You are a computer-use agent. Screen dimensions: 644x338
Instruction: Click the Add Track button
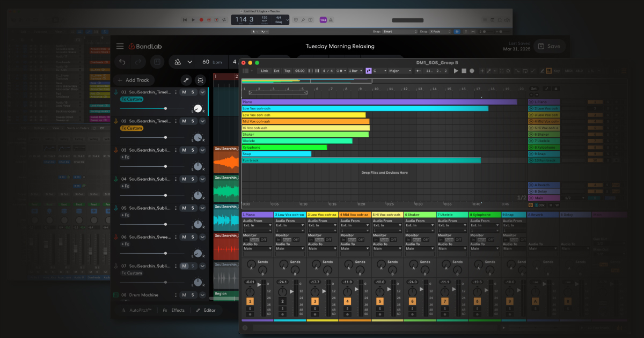pyautogui.click(x=133, y=80)
